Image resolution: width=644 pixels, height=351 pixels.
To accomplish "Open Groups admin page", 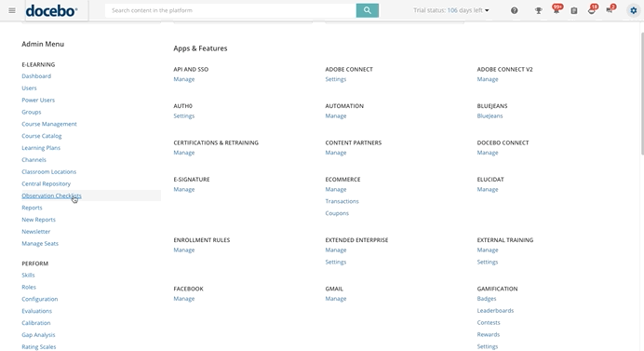I will click(32, 112).
